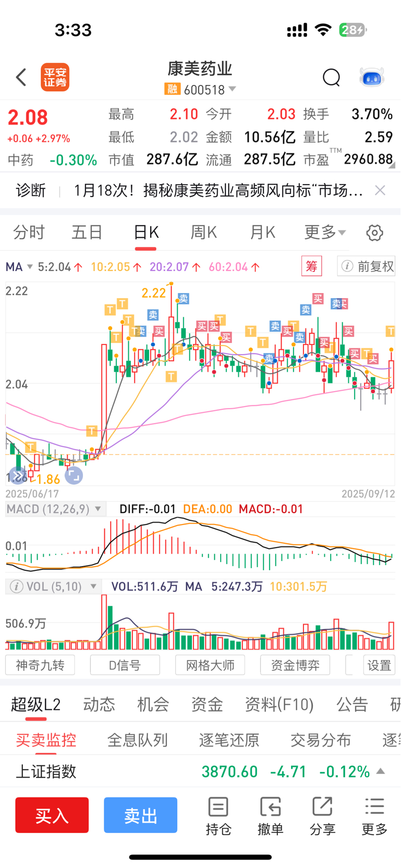Switch to 月K chart tab
The width and height of the screenshot is (401, 868).
(262, 233)
